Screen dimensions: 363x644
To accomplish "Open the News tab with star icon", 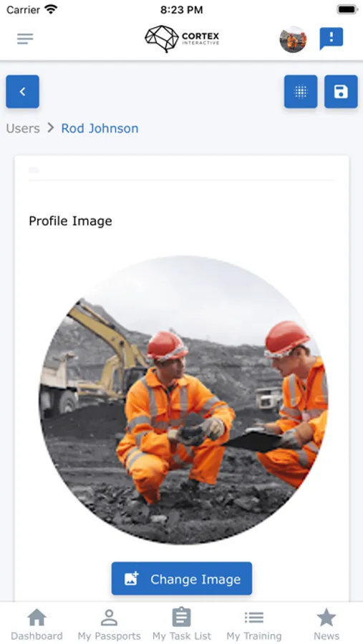I will (x=326, y=624).
